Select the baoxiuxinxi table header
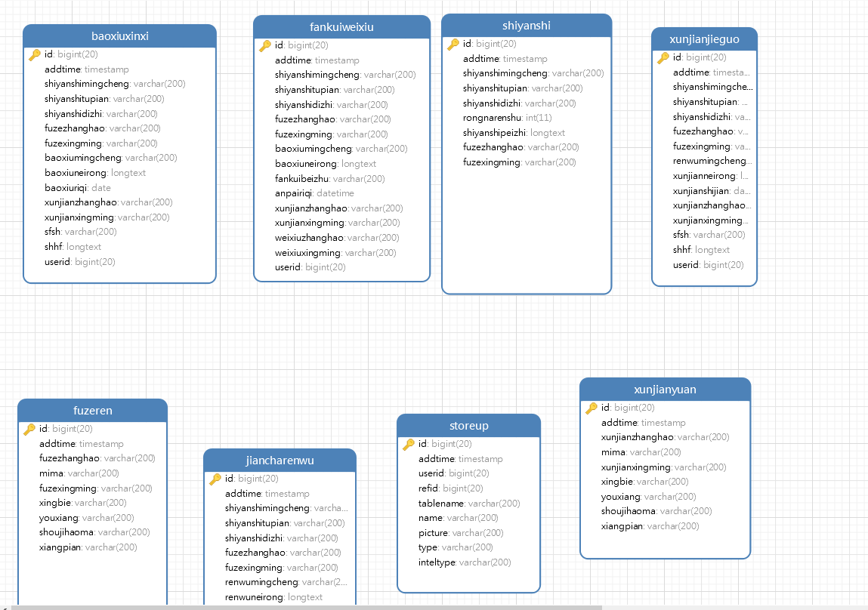This screenshot has width=868, height=610. click(119, 36)
